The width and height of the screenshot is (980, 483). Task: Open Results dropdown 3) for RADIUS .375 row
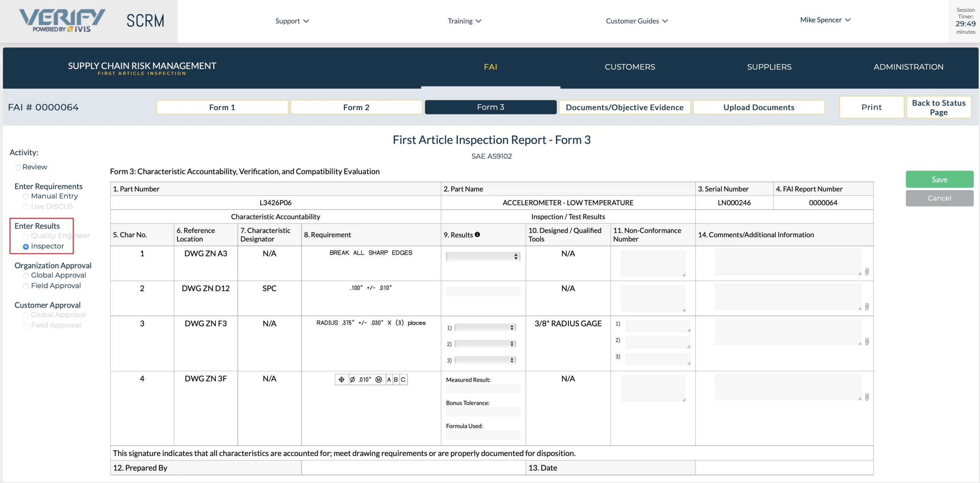(x=485, y=360)
